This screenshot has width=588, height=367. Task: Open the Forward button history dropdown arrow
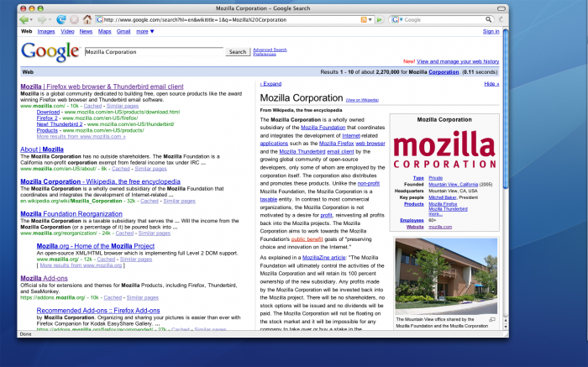(x=50, y=19)
